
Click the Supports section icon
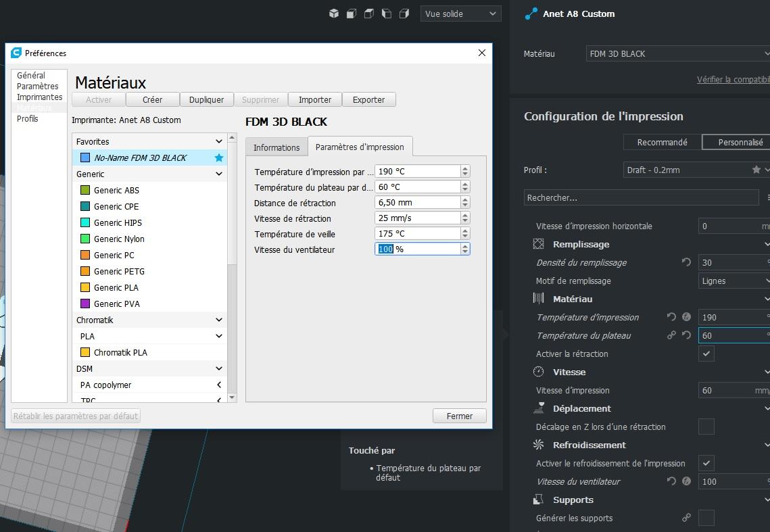pos(539,500)
